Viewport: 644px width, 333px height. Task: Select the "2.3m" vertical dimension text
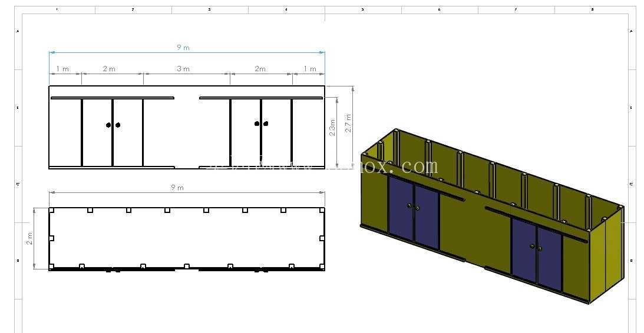[x=332, y=127]
